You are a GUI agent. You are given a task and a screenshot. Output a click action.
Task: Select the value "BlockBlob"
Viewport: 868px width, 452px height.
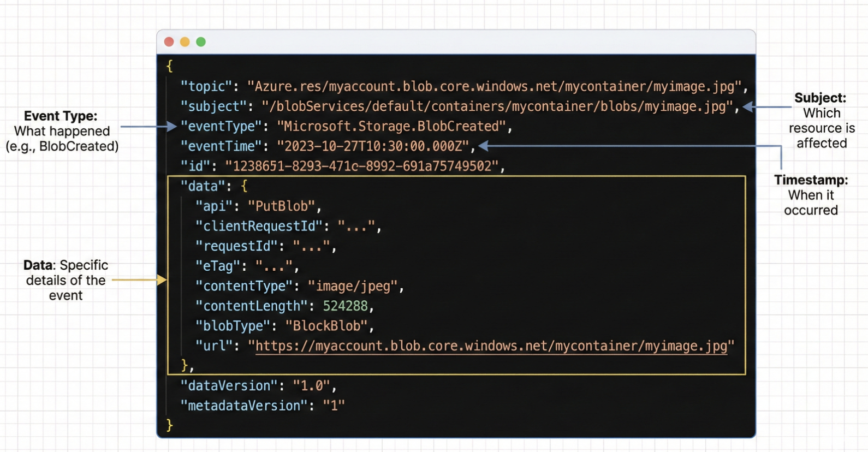[326, 326]
